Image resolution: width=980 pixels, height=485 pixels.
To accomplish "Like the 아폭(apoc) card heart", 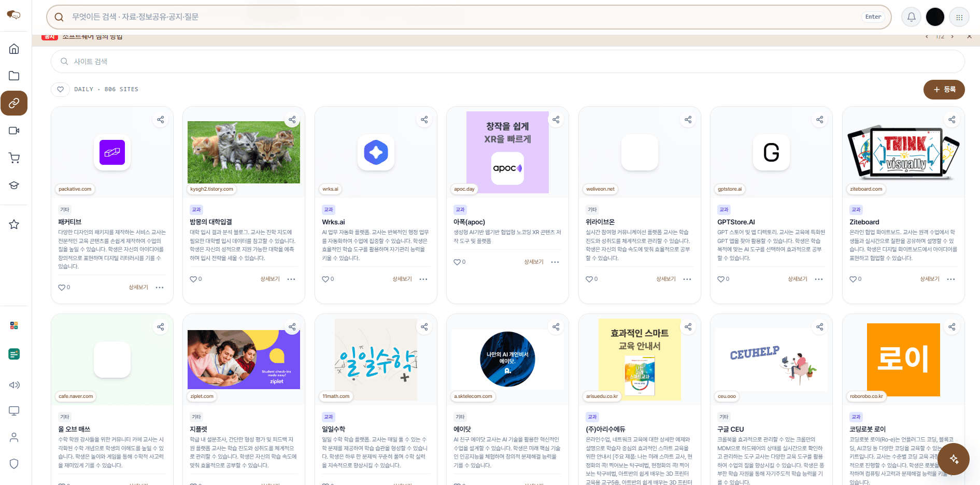I will [457, 262].
